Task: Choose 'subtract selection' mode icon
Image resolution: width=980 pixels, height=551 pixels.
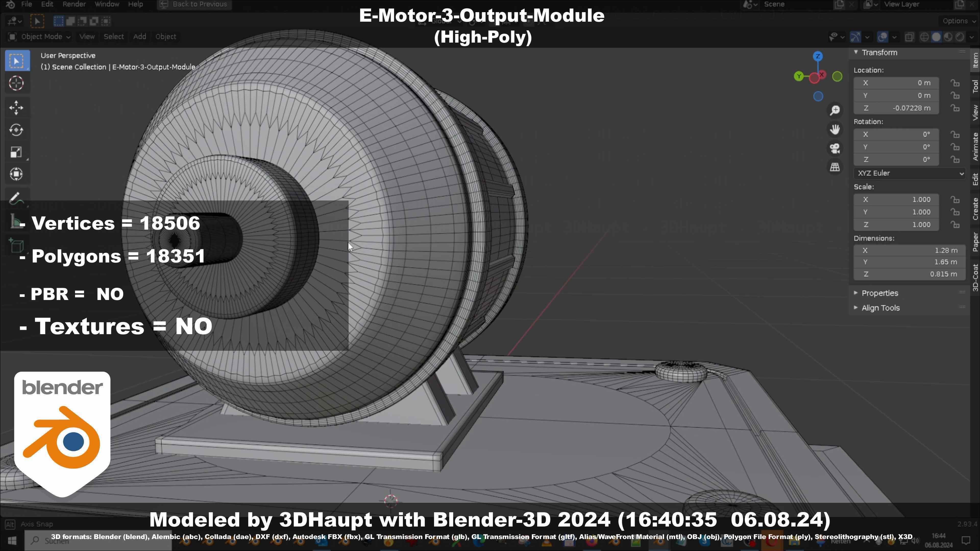Action: [x=82, y=21]
